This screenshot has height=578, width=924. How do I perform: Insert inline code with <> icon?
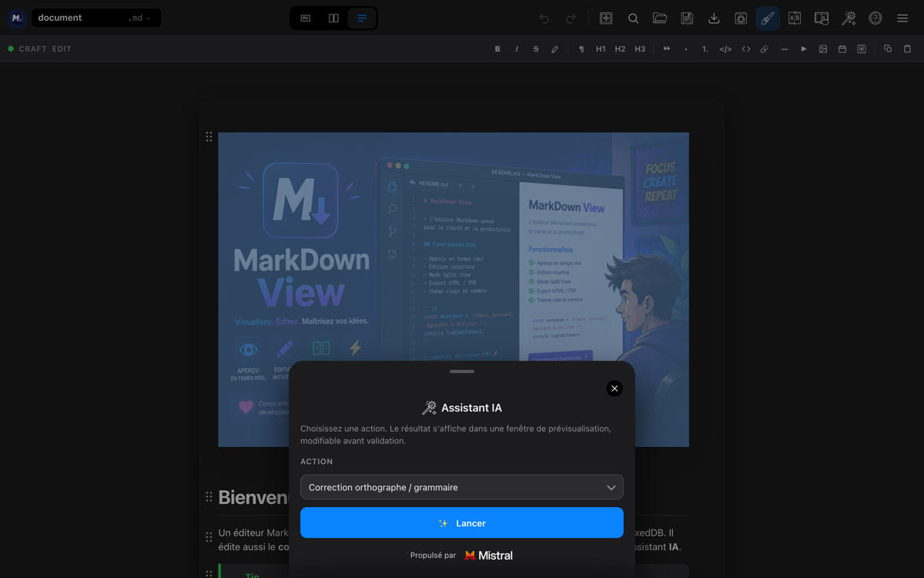[x=746, y=49]
